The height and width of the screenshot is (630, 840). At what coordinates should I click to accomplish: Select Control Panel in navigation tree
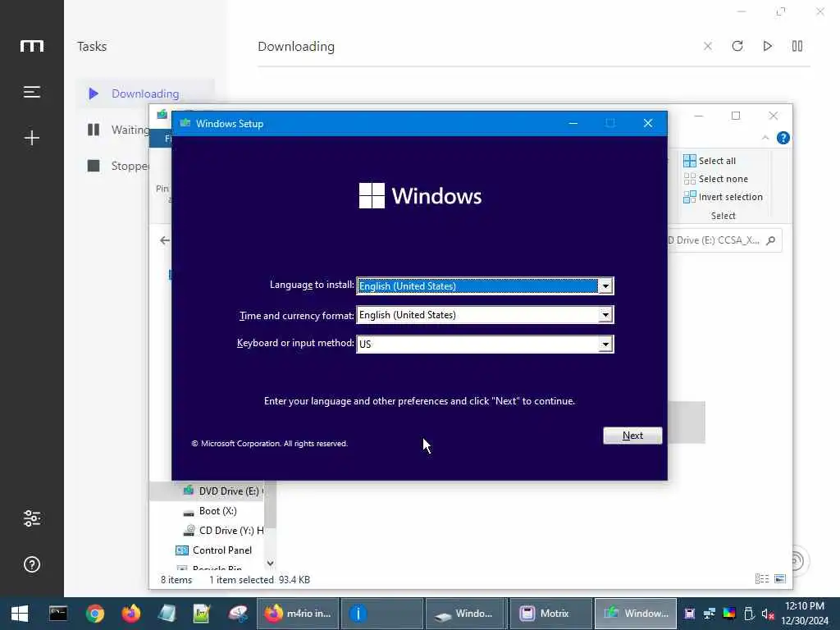tap(214, 550)
